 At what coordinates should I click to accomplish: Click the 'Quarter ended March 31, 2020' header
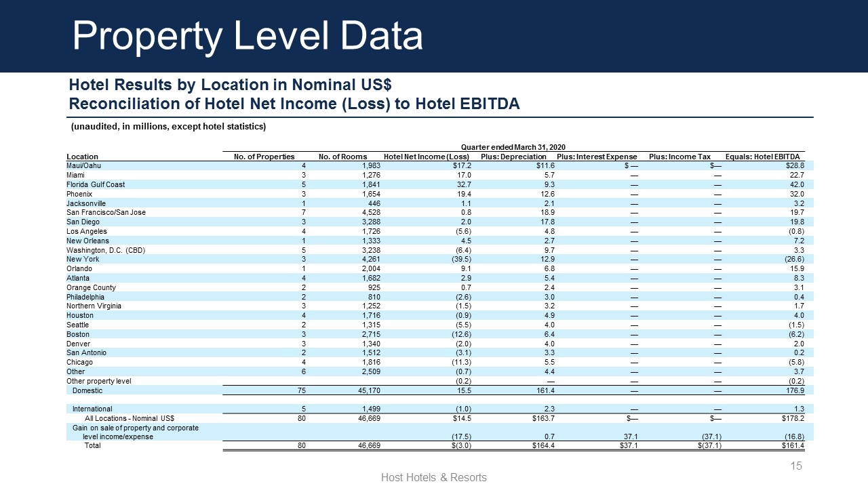[x=513, y=147]
